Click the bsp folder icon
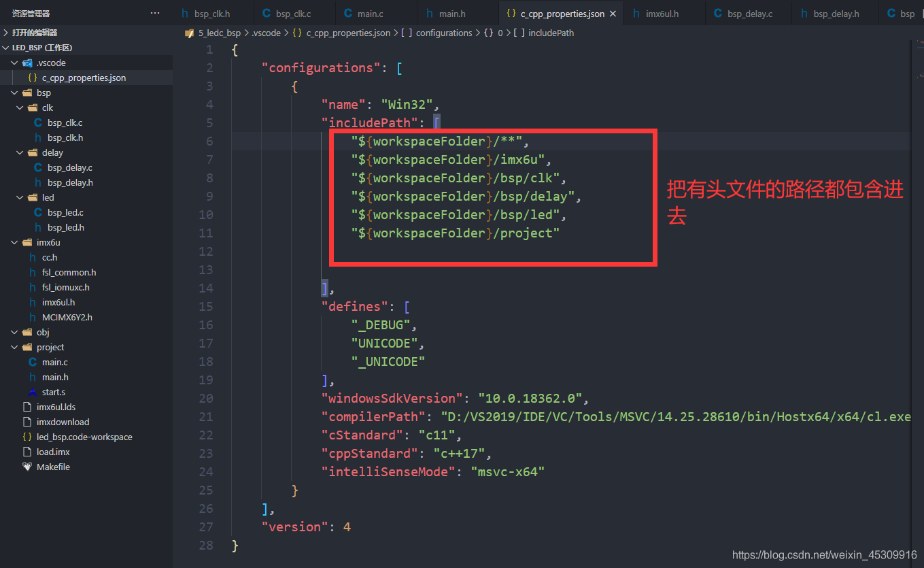924x568 pixels. [x=27, y=93]
